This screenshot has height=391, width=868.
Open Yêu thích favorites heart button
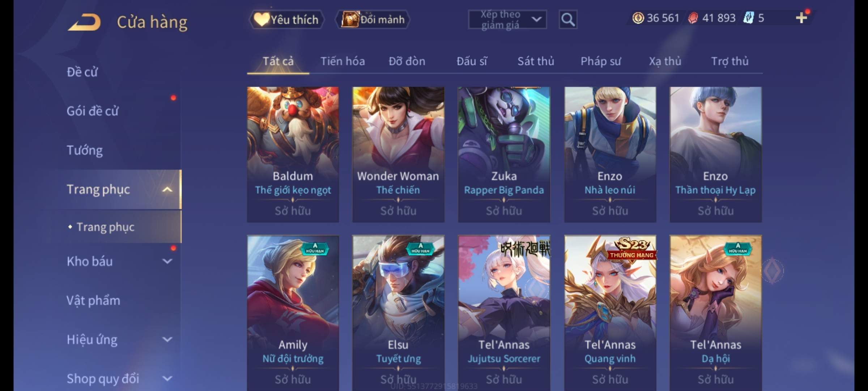pos(286,20)
